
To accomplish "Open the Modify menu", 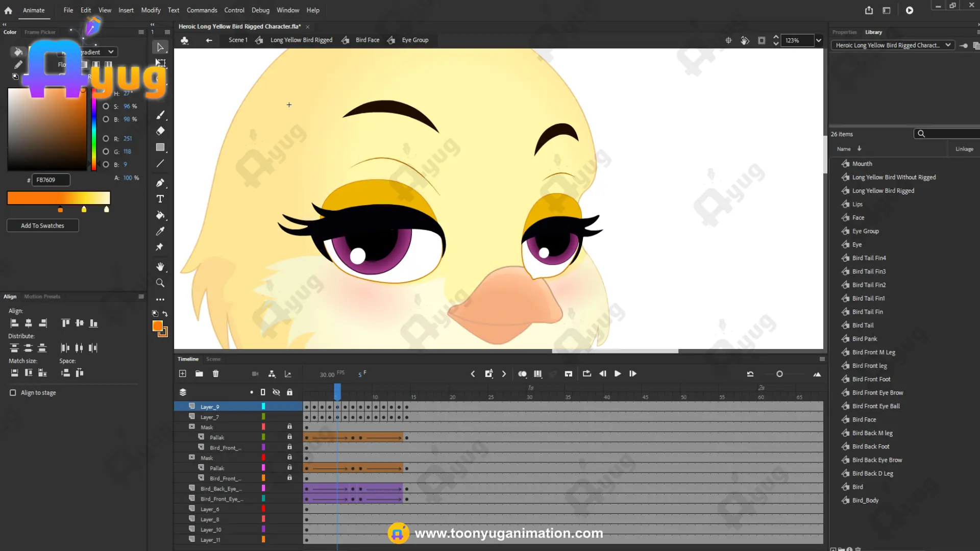I will click(x=151, y=10).
